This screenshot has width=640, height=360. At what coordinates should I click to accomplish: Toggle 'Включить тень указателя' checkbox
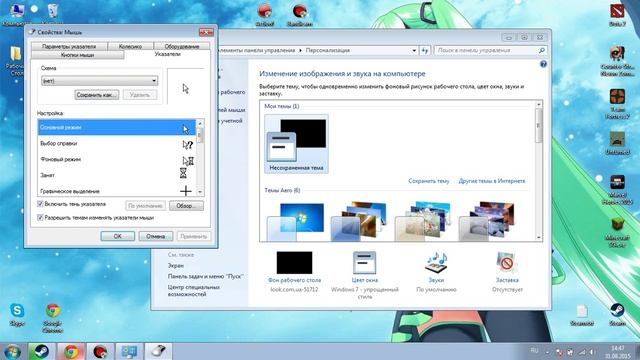[40, 204]
